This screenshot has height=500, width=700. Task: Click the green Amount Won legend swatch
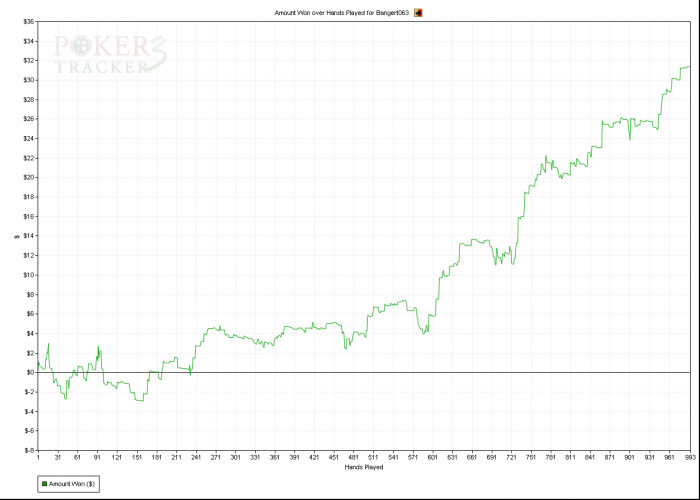pyautogui.click(x=45, y=484)
